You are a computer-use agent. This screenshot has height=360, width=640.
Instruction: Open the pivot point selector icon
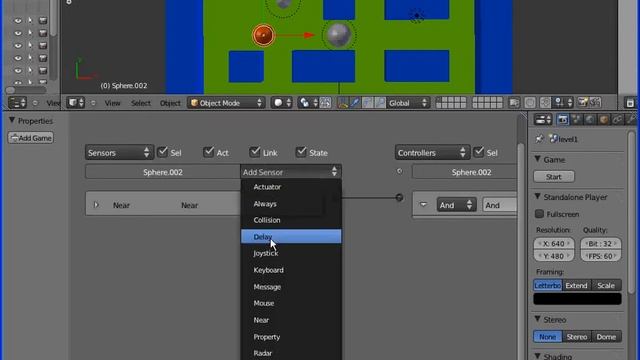tap(308, 103)
